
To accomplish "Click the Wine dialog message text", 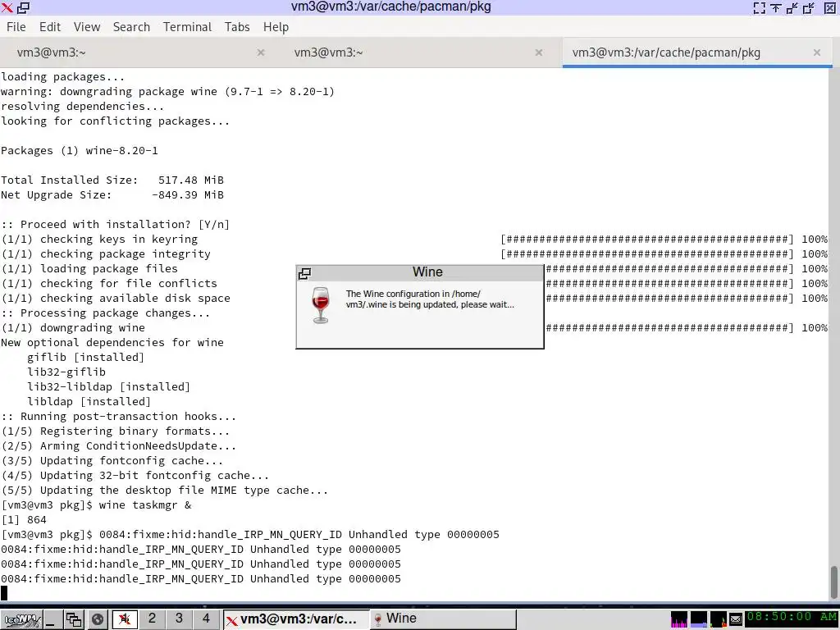I will pos(430,299).
